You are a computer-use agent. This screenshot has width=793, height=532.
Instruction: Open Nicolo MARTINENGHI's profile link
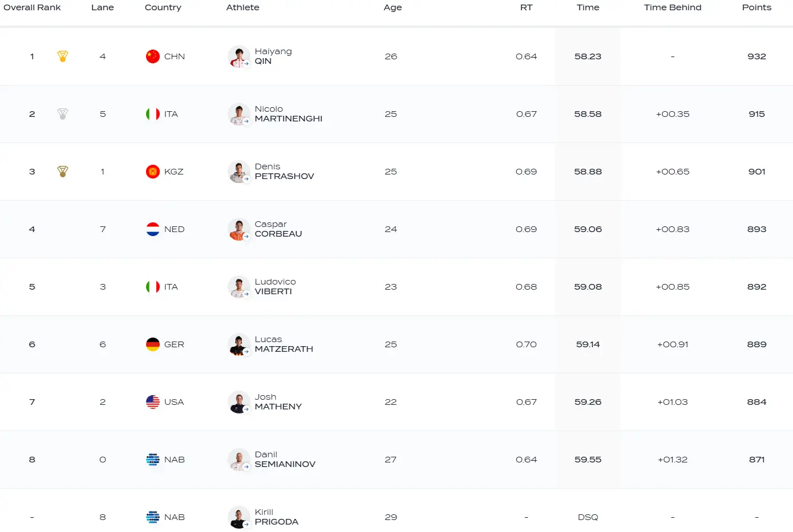tap(289, 114)
